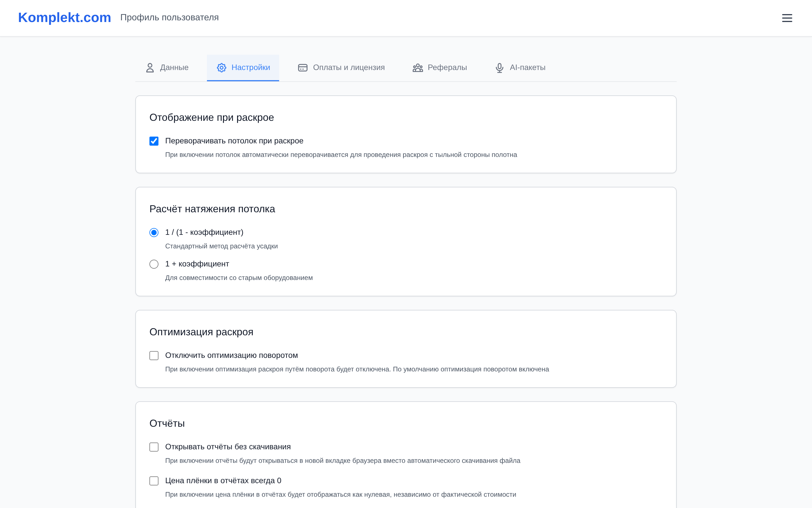Check Открывать отчёты без скачивания
This screenshot has height=508, width=812.
click(154, 447)
